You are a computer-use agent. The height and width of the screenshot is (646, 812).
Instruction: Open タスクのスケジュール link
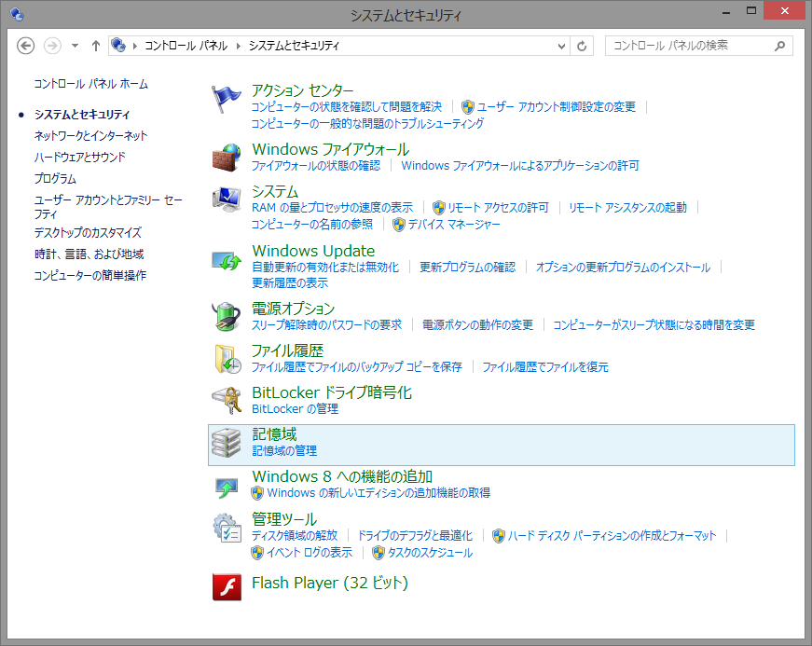click(431, 553)
